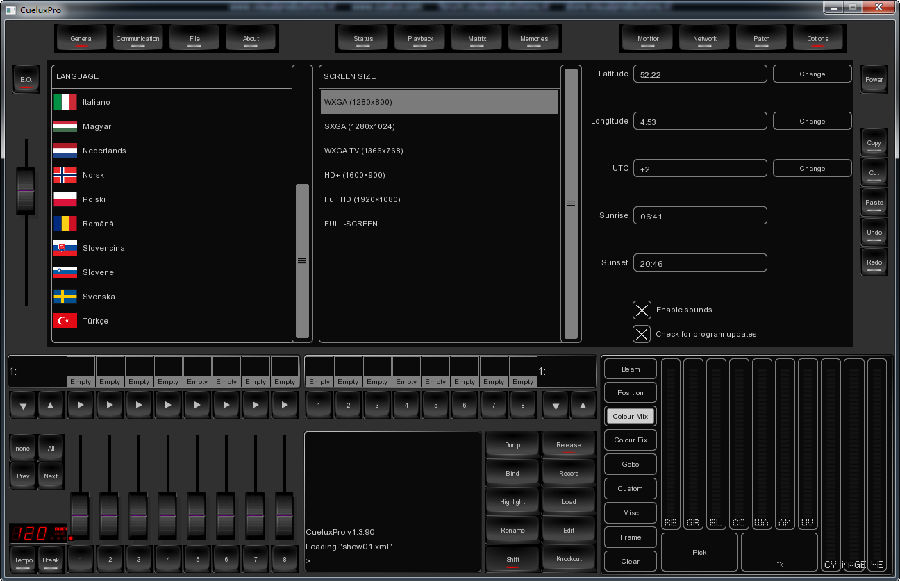Click the grand master fader handle
Viewport: 900px width, 581px height.
pos(25,191)
